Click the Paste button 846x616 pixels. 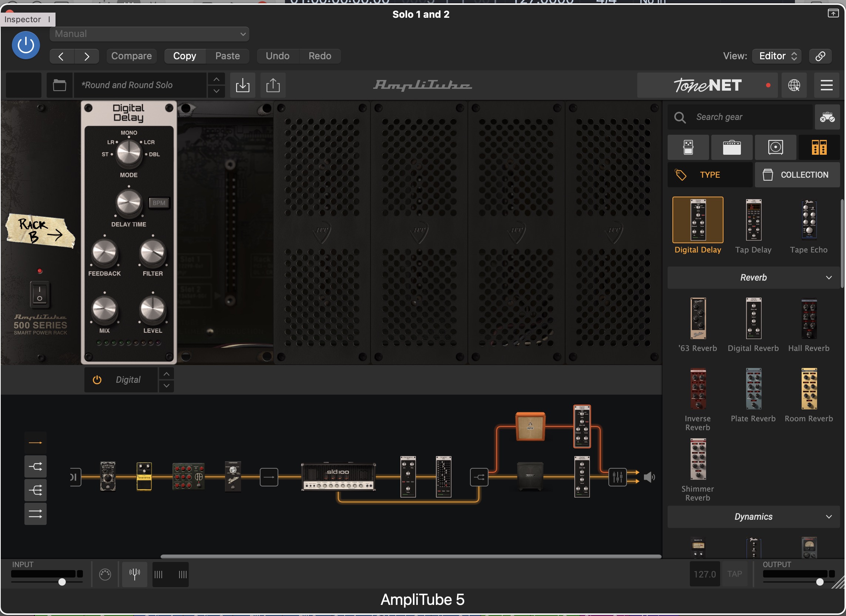point(228,56)
